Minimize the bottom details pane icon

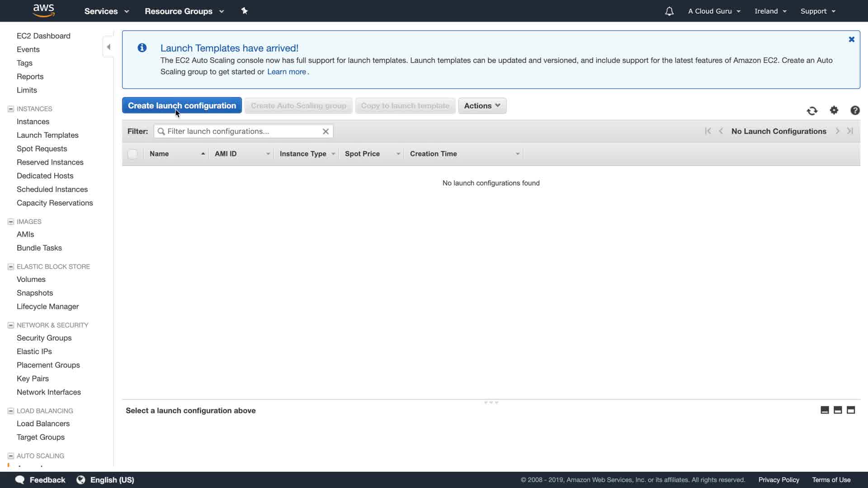pos(825,410)
